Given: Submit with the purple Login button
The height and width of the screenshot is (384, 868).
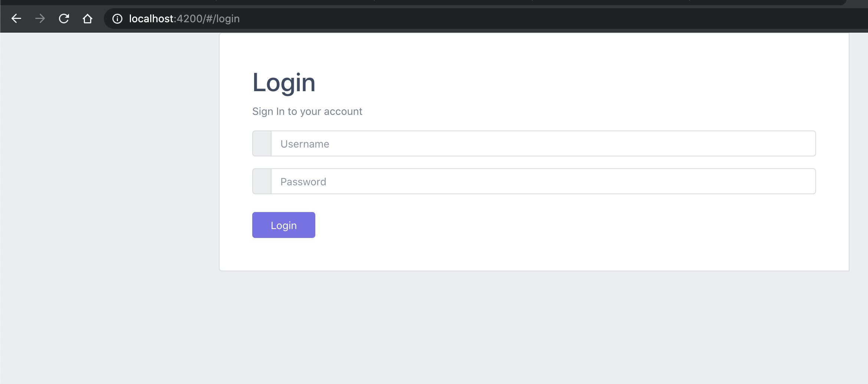Looking at the screenshot, I should [284, 225].
